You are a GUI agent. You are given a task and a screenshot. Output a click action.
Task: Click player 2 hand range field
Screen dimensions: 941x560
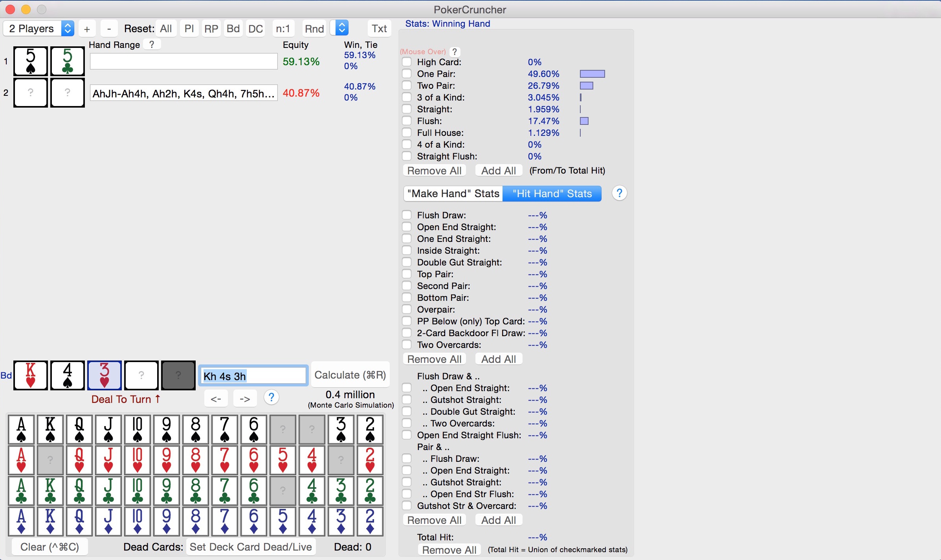pos(184,93)
